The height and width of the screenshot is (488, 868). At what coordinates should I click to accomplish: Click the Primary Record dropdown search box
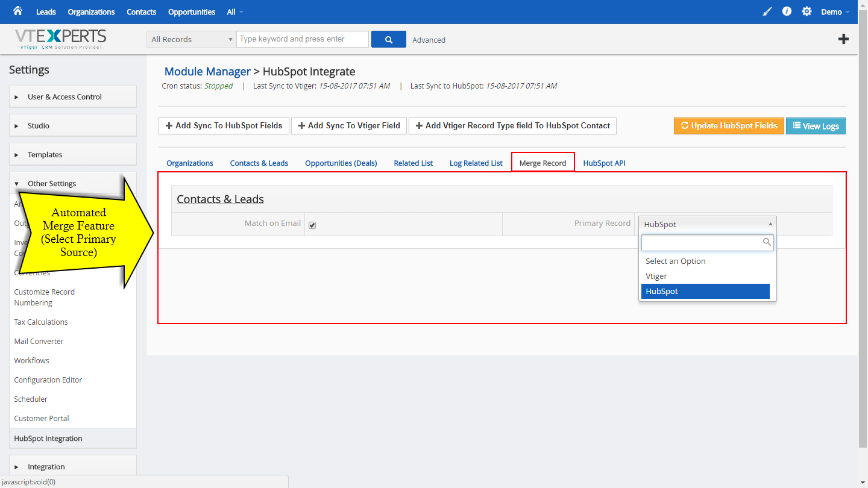tap(707, 242)
